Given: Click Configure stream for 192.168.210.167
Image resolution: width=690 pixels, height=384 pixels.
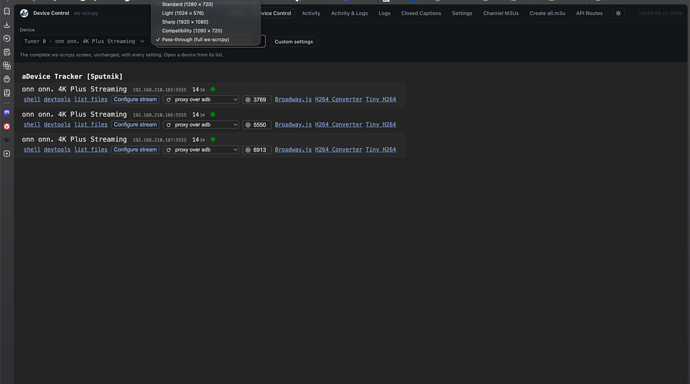Looking at the screenshot, I should click(x=135, y=150).
